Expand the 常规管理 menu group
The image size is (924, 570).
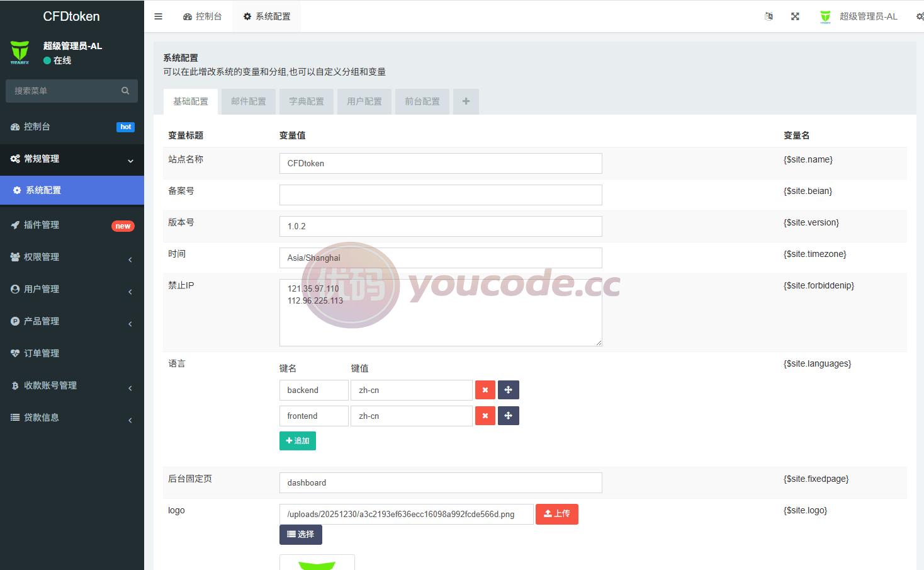tap(72, 159)
